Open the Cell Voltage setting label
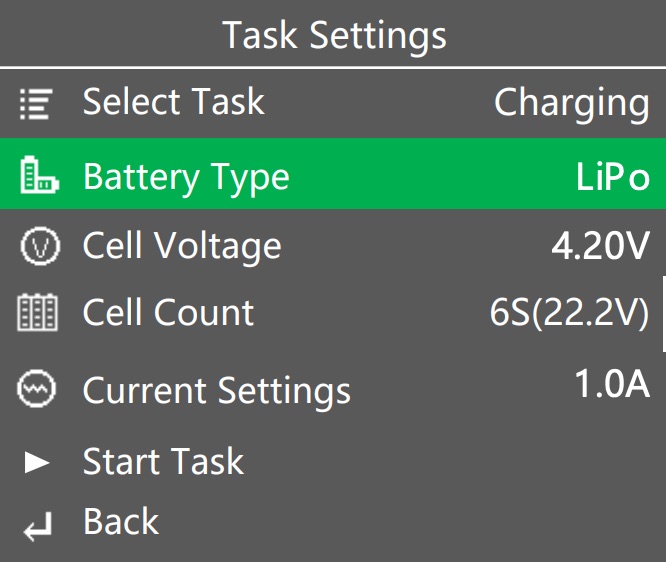The width and height of the screenshot is (666, 562). [x=182, y=247]
